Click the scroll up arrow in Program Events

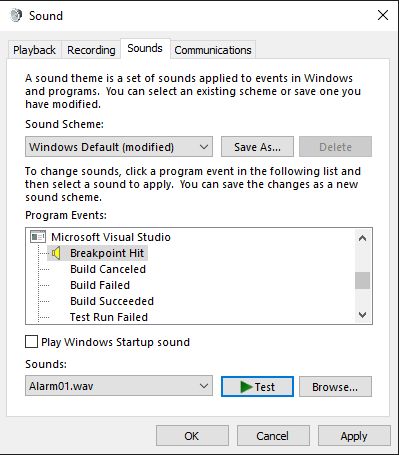362,238
